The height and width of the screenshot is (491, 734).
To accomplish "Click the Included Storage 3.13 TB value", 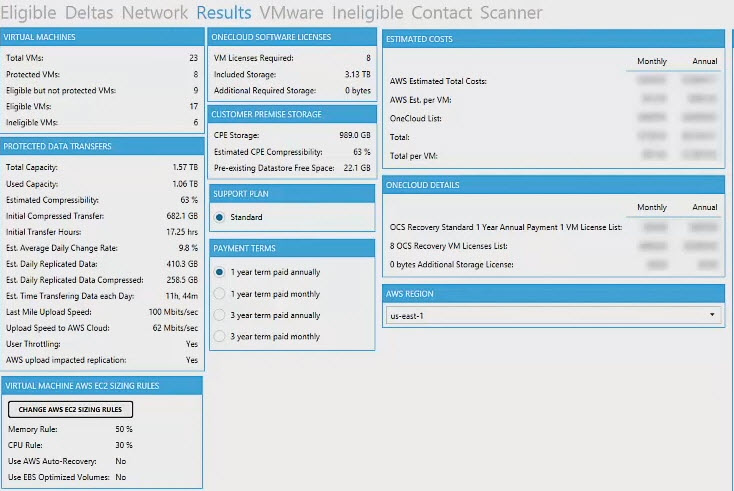I will (358, 74).
